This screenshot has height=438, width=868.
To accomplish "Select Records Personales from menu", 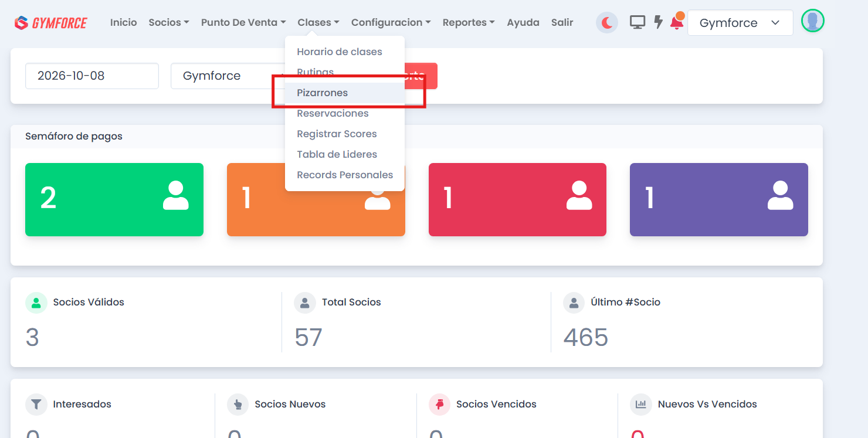I will pos(345,175).
